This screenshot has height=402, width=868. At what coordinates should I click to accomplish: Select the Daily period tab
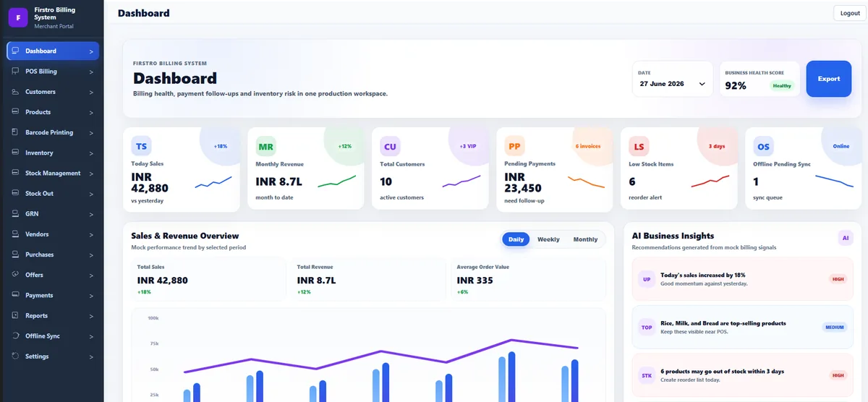coord(516,239)
